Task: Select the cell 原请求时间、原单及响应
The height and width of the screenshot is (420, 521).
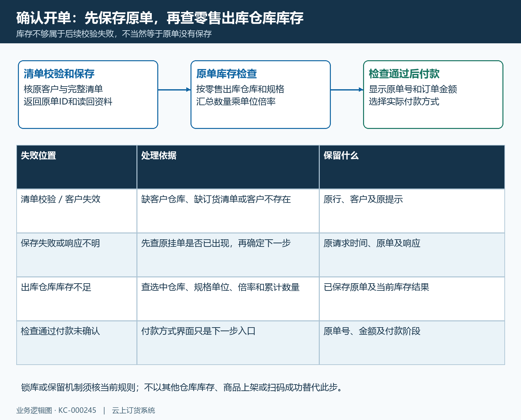Action: (x=412, y=255)
